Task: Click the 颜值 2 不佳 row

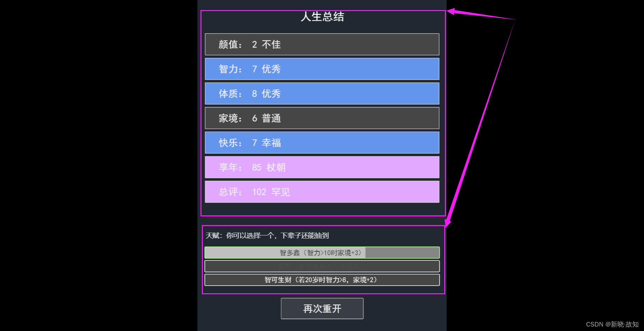Action: 322,44
